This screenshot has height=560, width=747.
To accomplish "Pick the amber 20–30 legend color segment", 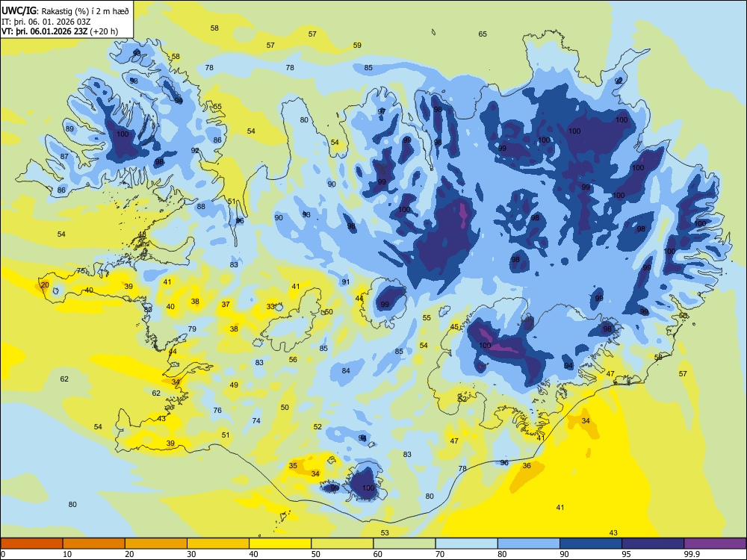I will click(156, 544).
